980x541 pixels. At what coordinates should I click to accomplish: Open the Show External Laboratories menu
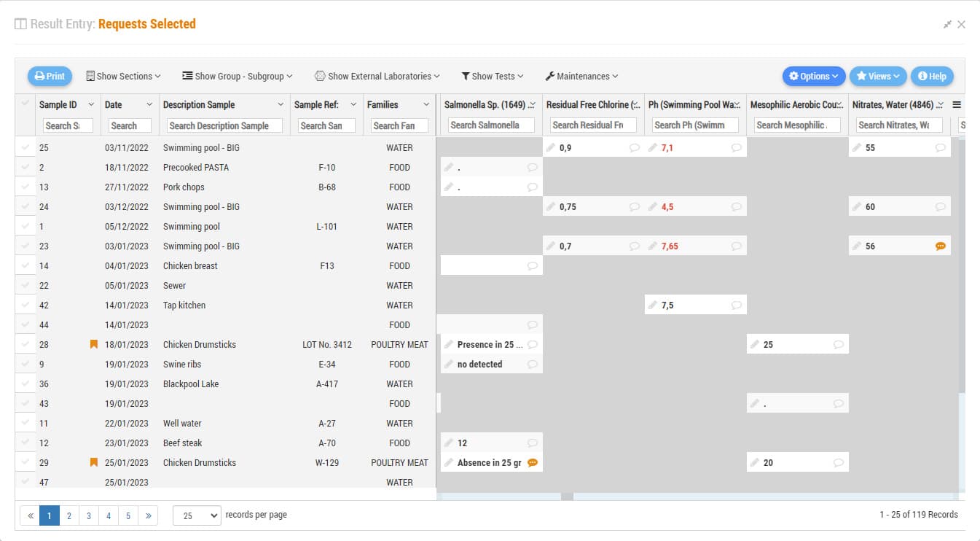[x=377, y=76]
